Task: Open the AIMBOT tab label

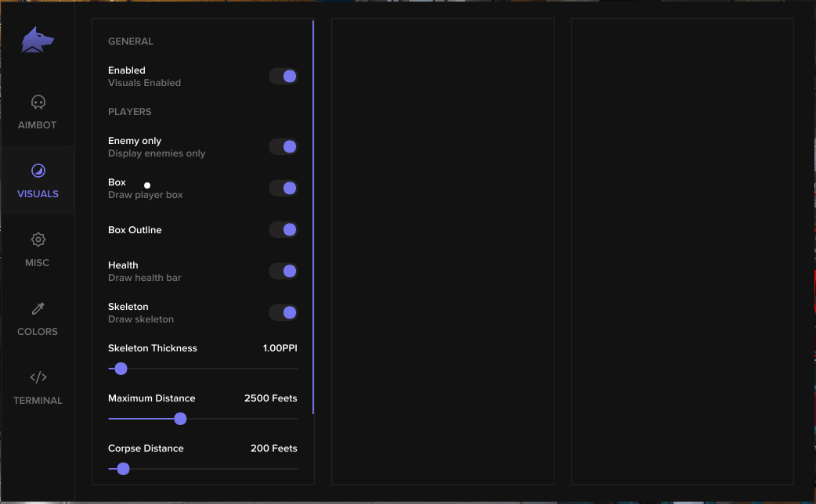Action: 37,124
